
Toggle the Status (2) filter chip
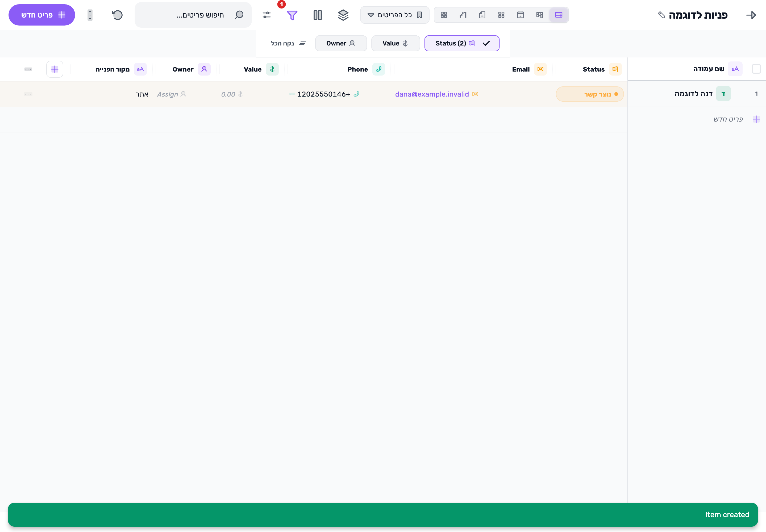(462, 43)
